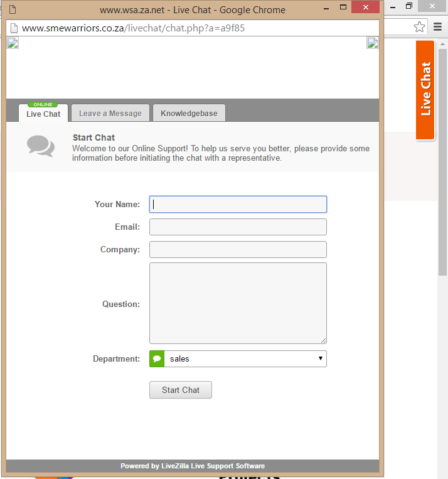
Task: Click the green chat icon beside Department
Action: (157, 359)
